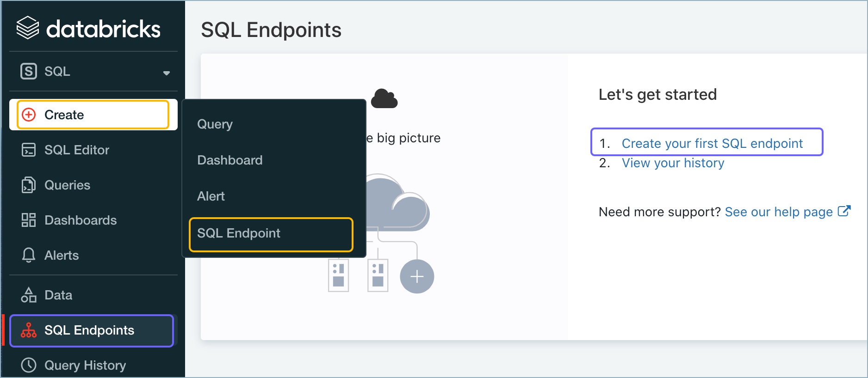Open the 'View your history' link
The width and height of the screenshot is (868, 378).
coord(673,163)
